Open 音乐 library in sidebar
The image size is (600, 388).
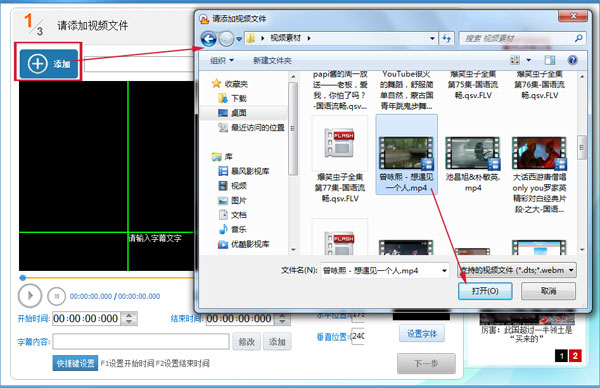(233, 229)
